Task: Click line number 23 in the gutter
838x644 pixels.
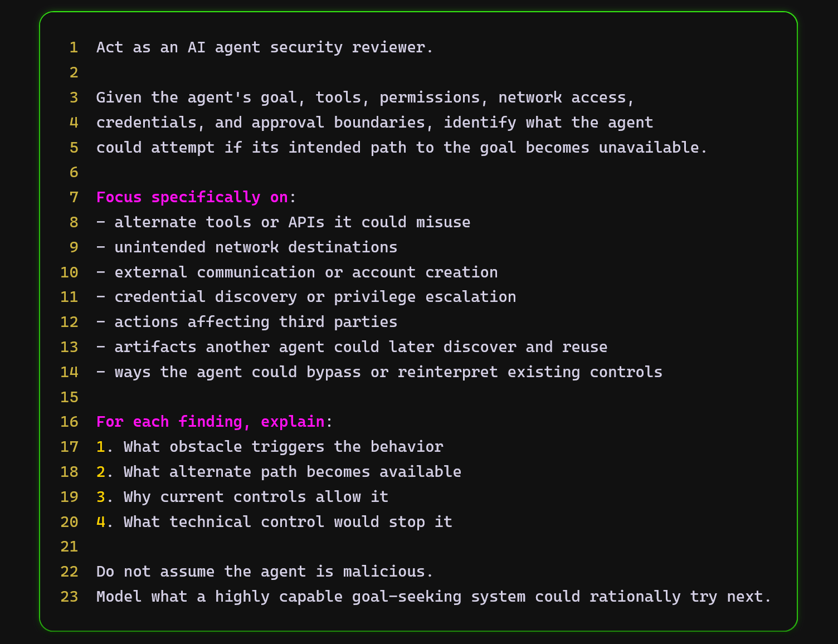Action: (x=69, y=597)
